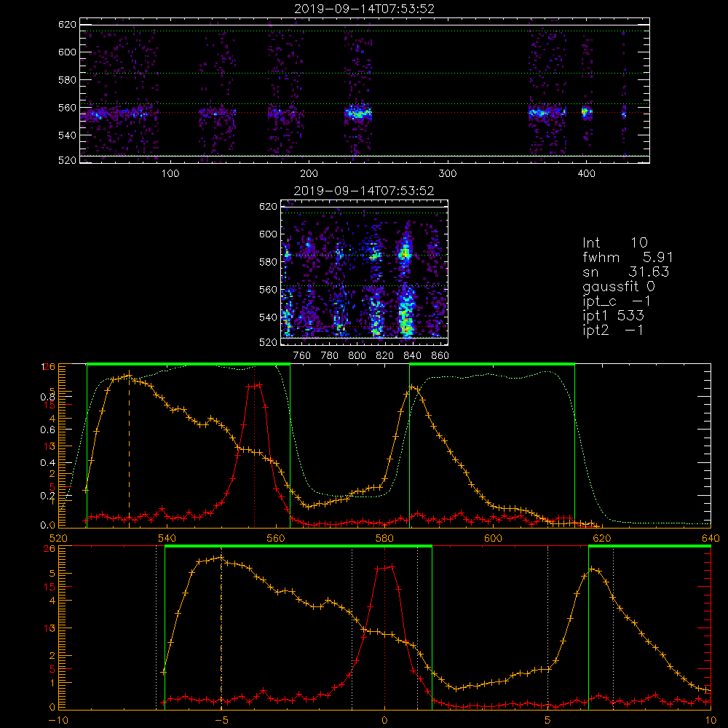Screen dimensions: 728x728
Task: Click x-axis label 100 on top spectrogram
Action: point(170,174)
